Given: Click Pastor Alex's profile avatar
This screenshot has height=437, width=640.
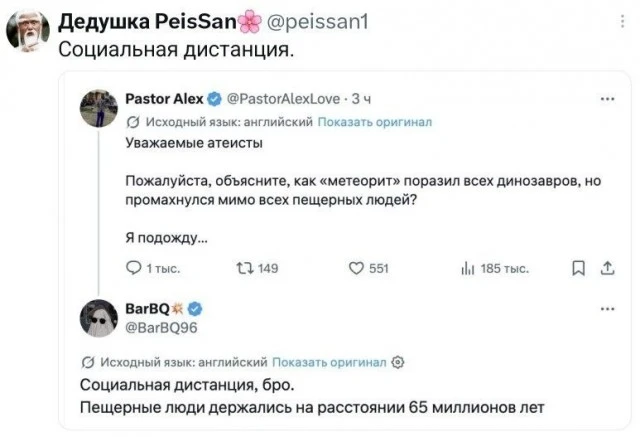Looking at the screenshot, I should [98, 109].
